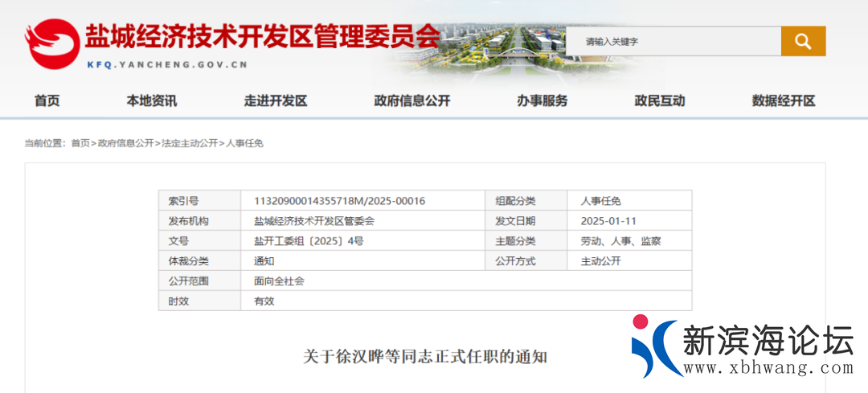Open the 数据经开区 navigation item
This screenshot has width=868, height=393.
click(784, 100)
